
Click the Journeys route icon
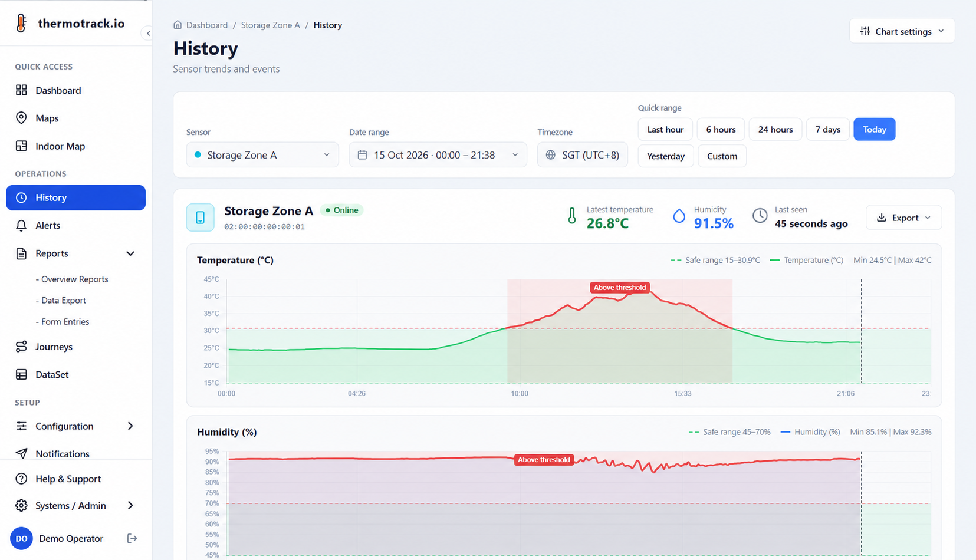coord(21,347)
